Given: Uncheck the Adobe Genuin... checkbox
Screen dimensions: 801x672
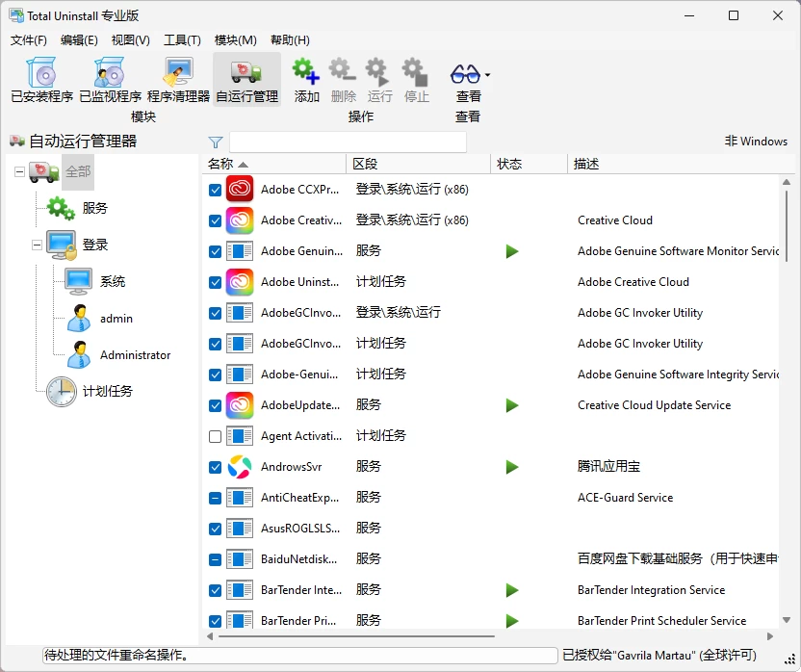Looking at the screenshot, I should tap(215, 251).
